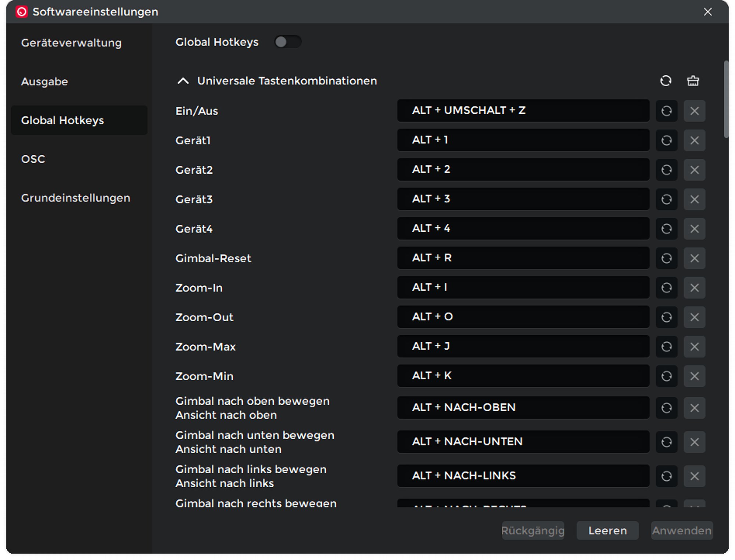
Task: Enable the Global Hotkeys switch
Action: pos(288,42)
